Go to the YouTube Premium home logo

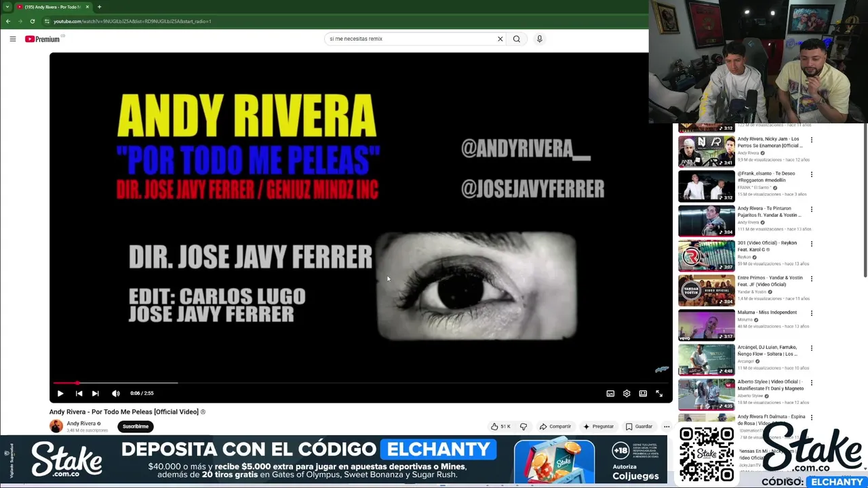43,39
